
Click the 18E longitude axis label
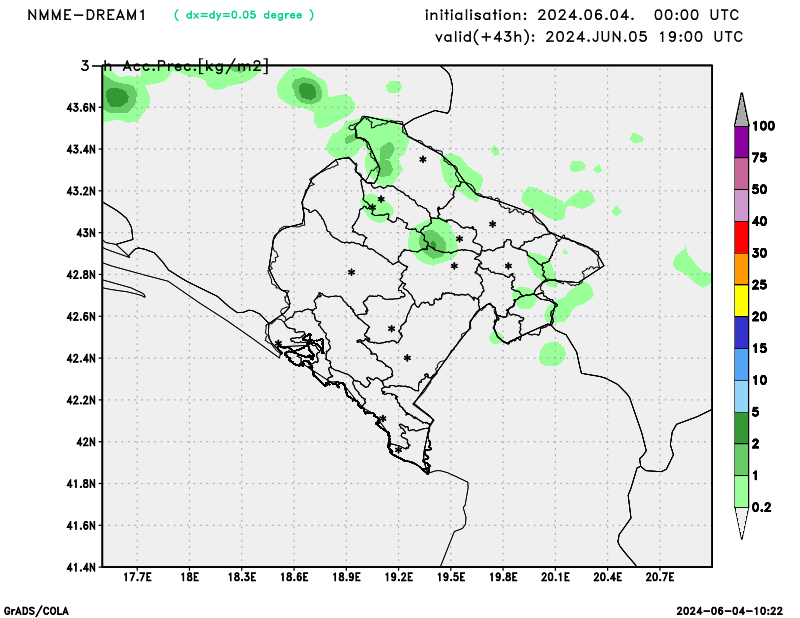click(189, 577)
